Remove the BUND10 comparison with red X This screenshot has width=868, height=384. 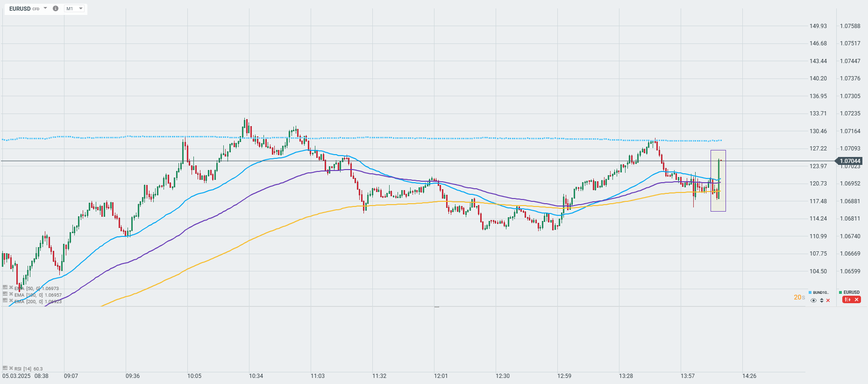coord(828,300)
